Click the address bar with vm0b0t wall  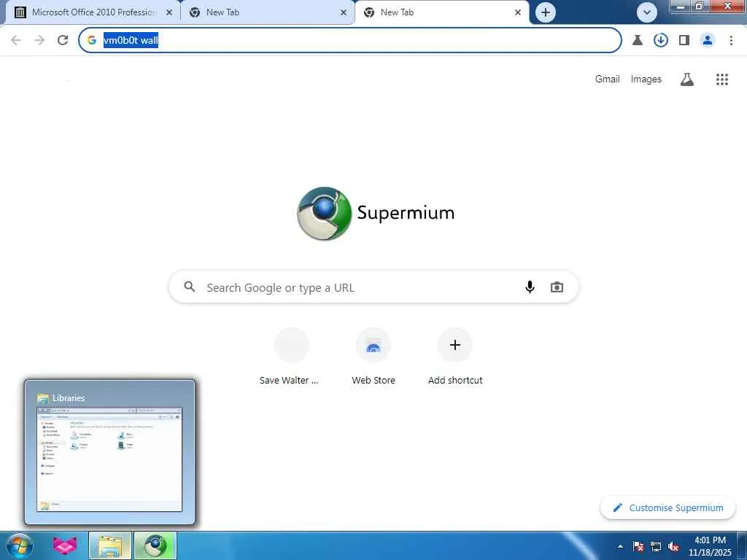(350, 40)
